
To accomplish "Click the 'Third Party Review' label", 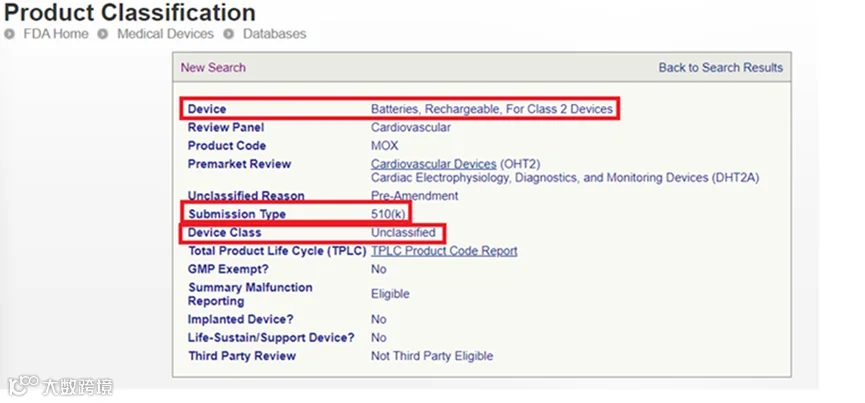I will pos(242,356).
